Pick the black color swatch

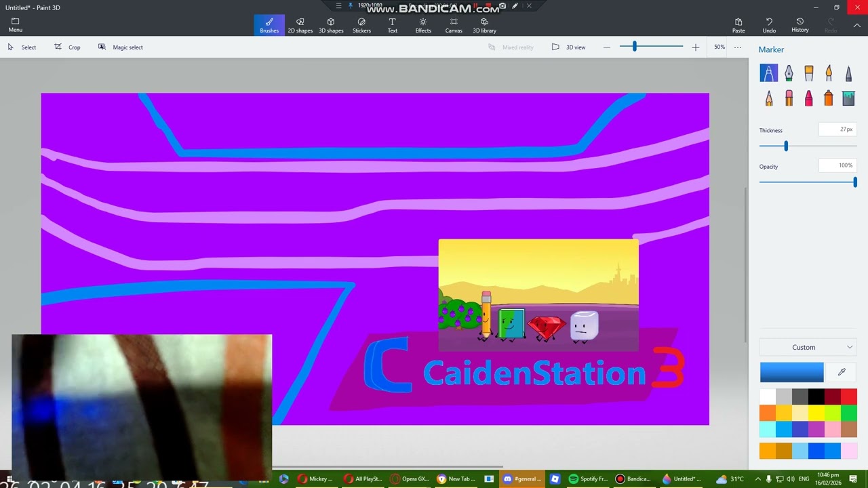(x=816, y=396)
